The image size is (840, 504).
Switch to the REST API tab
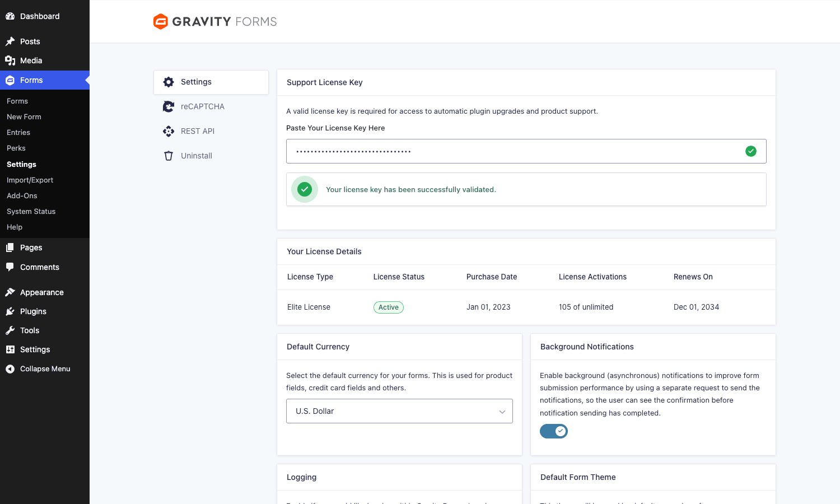(x=211, y=131)
